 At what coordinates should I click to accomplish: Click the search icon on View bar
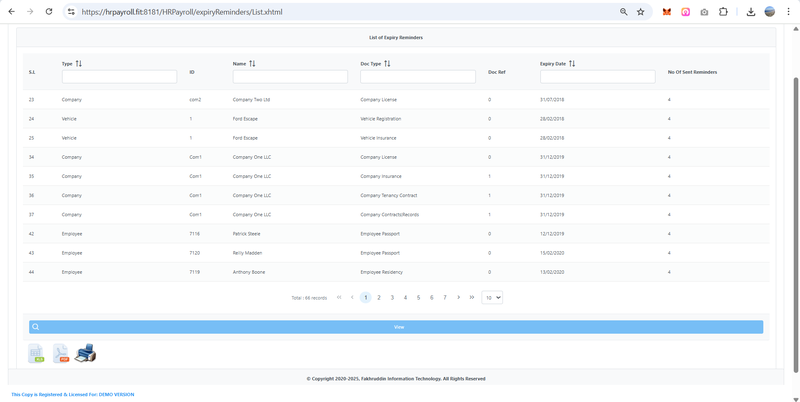pos(36,327)
